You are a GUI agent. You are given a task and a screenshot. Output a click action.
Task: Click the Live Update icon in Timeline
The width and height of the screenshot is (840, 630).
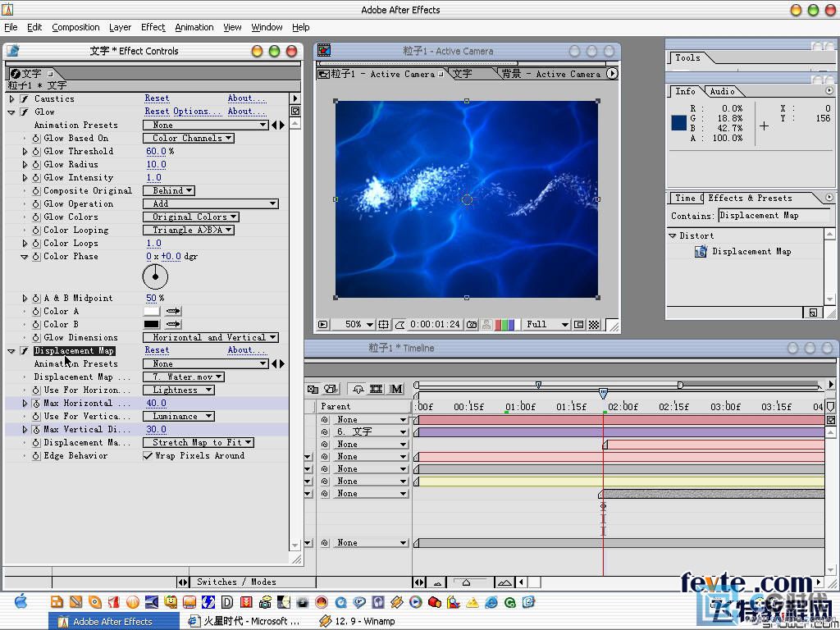[313, 389]
